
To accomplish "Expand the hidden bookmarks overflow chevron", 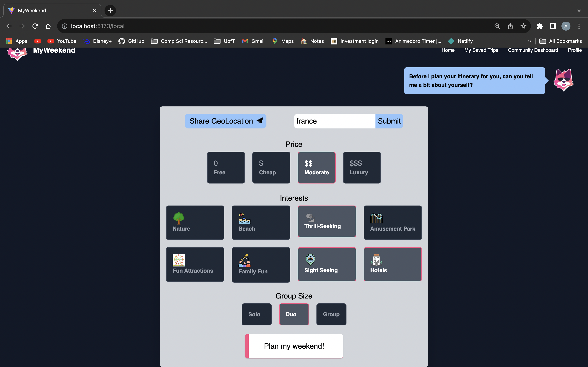I will pos(529,41).
